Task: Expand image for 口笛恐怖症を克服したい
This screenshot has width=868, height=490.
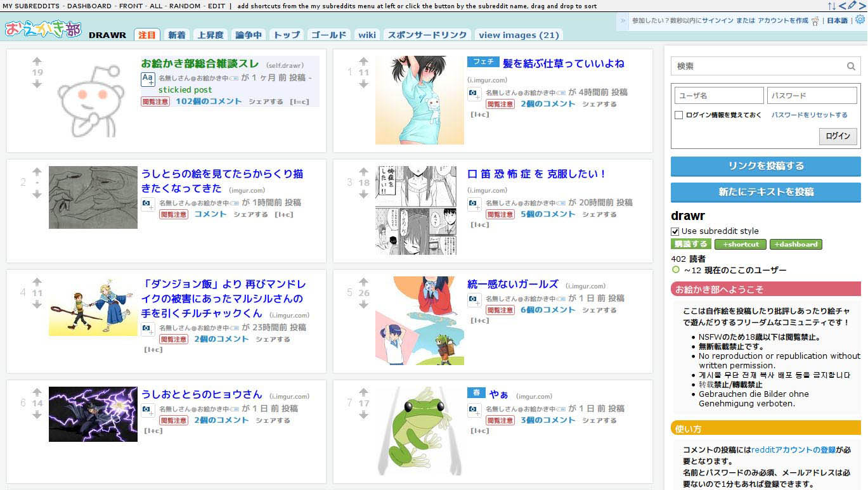Action: (x=474, y=204)
